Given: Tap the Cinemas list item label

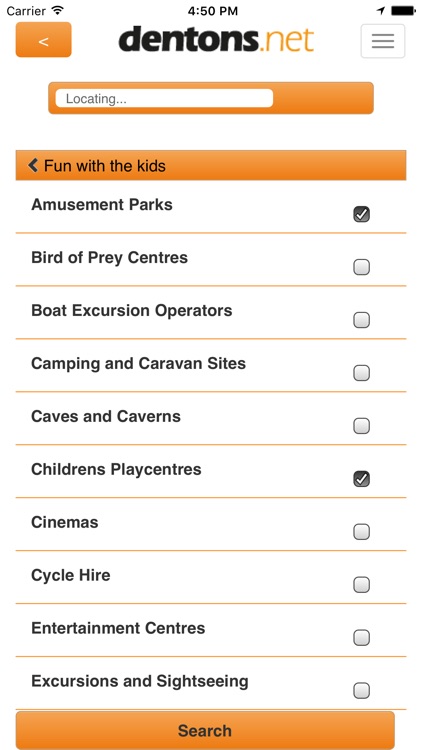Looking at the screenshot, I should pyautogui.click(x=65, y=522).
